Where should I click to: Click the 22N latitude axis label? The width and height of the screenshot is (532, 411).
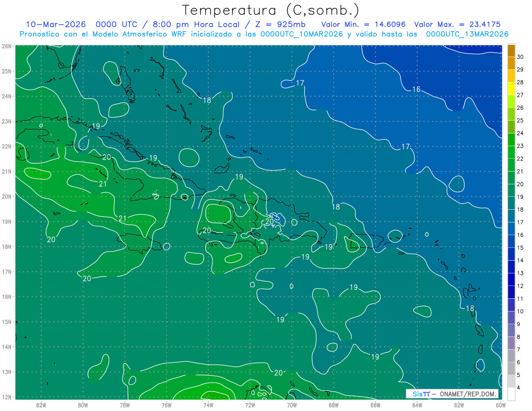click(x=7, y=146)
